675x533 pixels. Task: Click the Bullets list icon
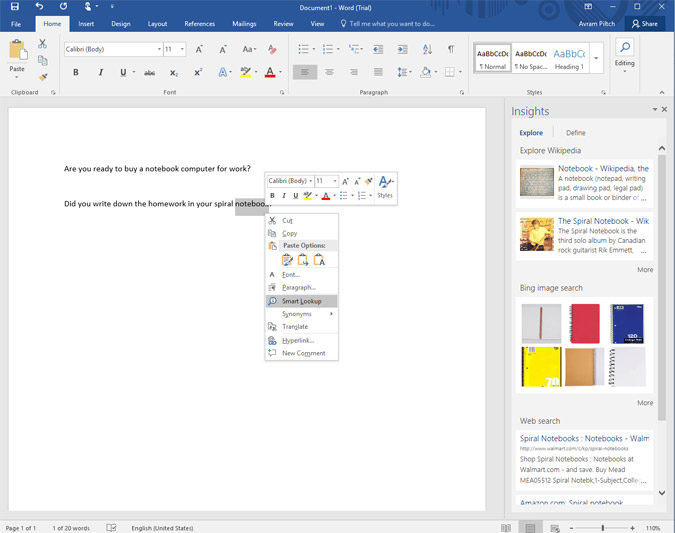coord(304,49)
